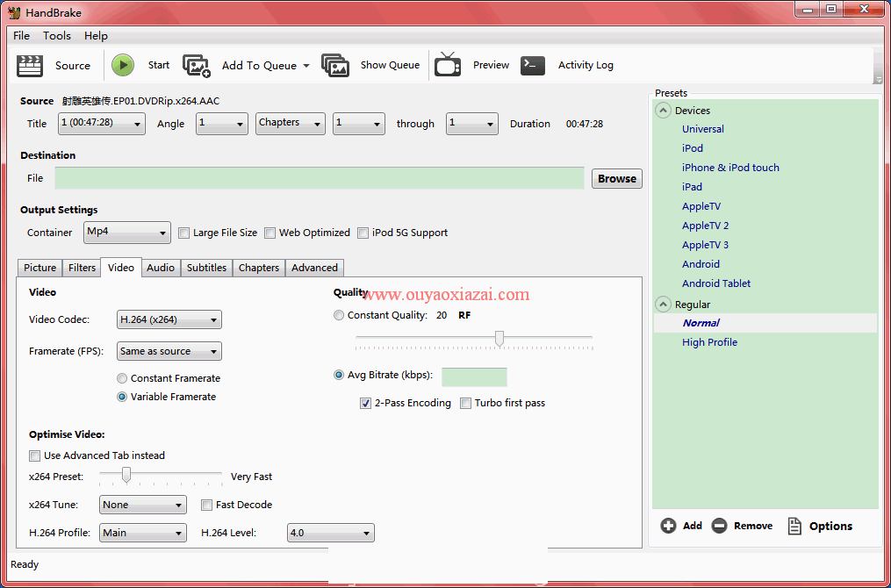Click the green Start play icon
This screenshot has height=588, width=891.
pos(123,65)
